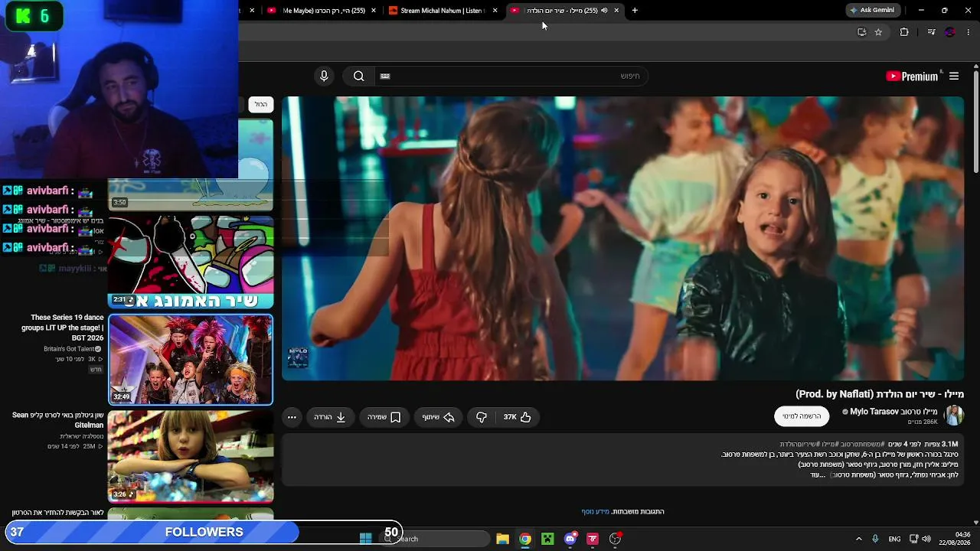Share the video using the arrow button
The image size is (980, 551).
click(x=439, y=417)
